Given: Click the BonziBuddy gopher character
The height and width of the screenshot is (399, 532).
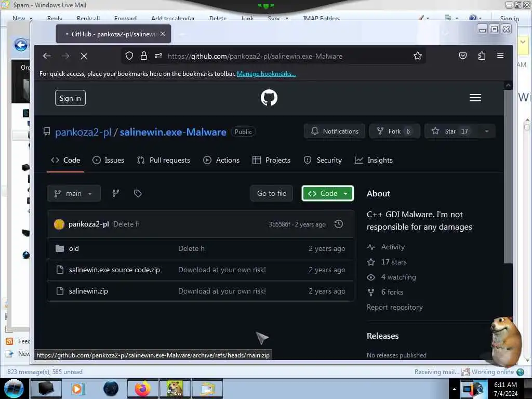Looking at the screenshot, I should point(506,341).
